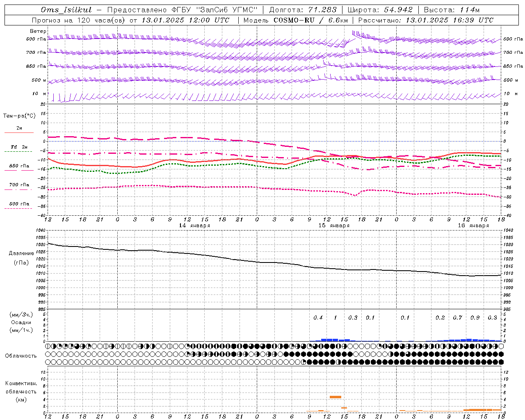Click the Осадки panel label
The height and width of the screenshot is (420, 525).
tap(21, 322)
